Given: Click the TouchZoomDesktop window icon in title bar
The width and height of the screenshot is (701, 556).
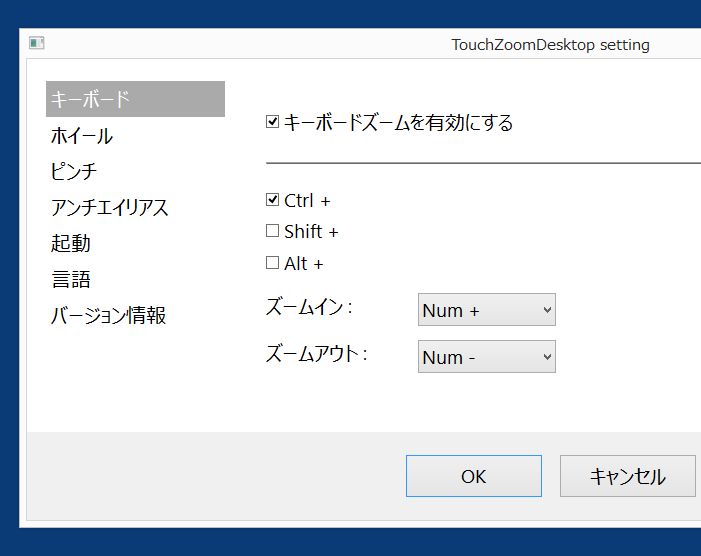Looking at the screenshot, I should tap(37, 43).
